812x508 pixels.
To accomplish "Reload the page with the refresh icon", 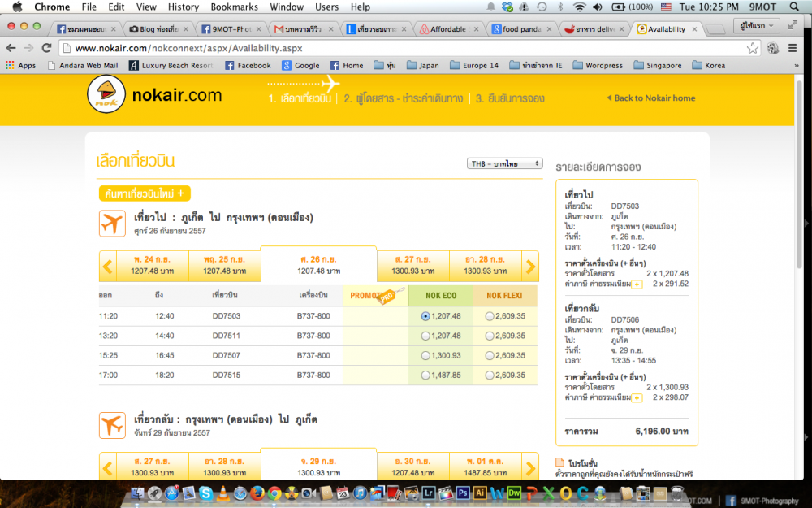I will pyautogui.click(x=46, y=48).
